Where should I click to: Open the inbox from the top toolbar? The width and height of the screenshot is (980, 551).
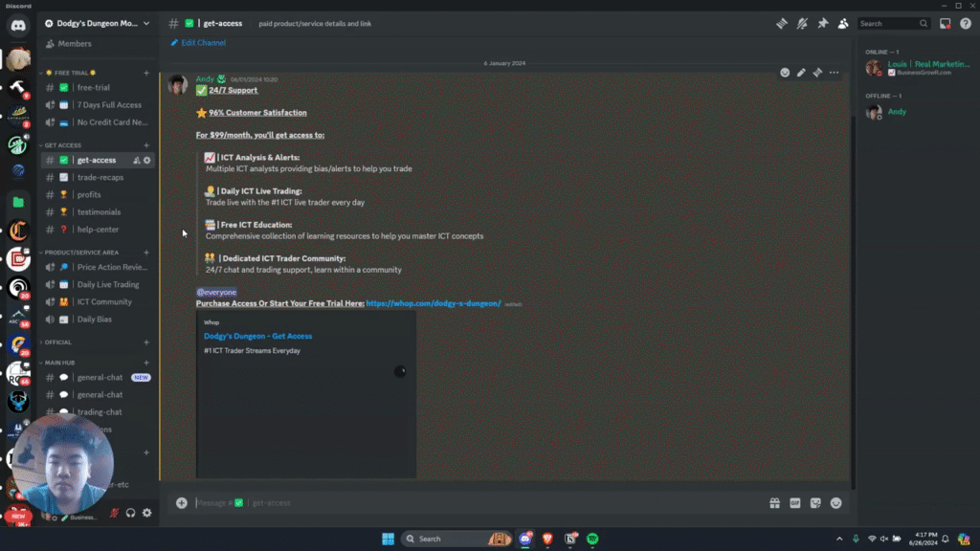[947, 23]
